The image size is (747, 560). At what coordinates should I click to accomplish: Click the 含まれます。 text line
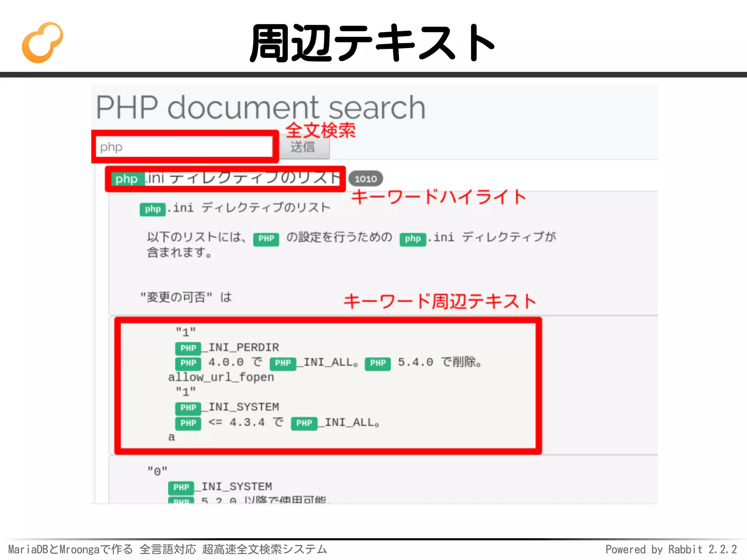click(179, 252)
